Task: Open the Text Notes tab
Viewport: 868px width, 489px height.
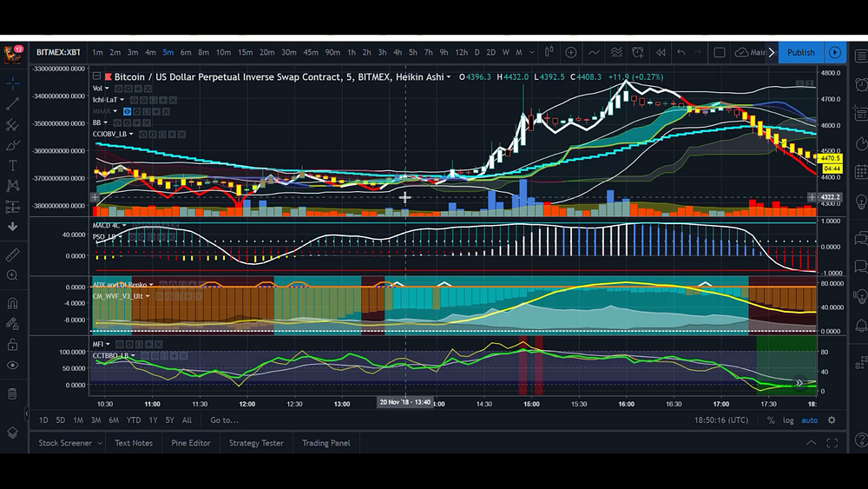Action: [134, 443]
